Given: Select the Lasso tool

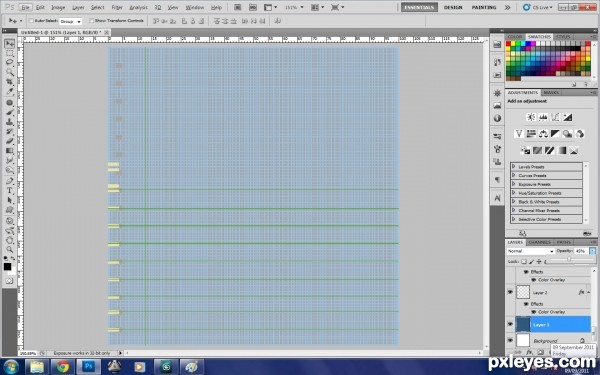Looking at the screenshot, I should 10,62.
